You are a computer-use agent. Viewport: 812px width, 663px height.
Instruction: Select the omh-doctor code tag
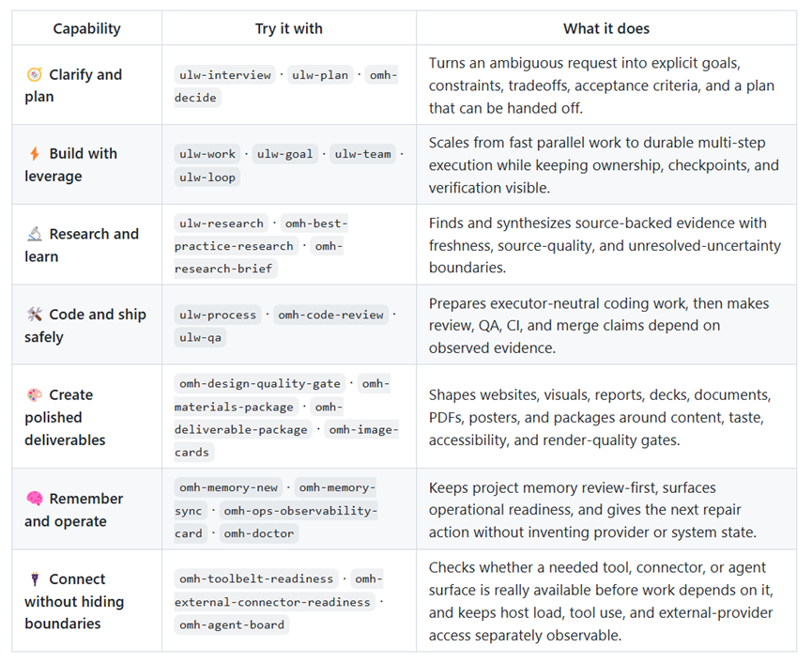click(x=259, y=533)
